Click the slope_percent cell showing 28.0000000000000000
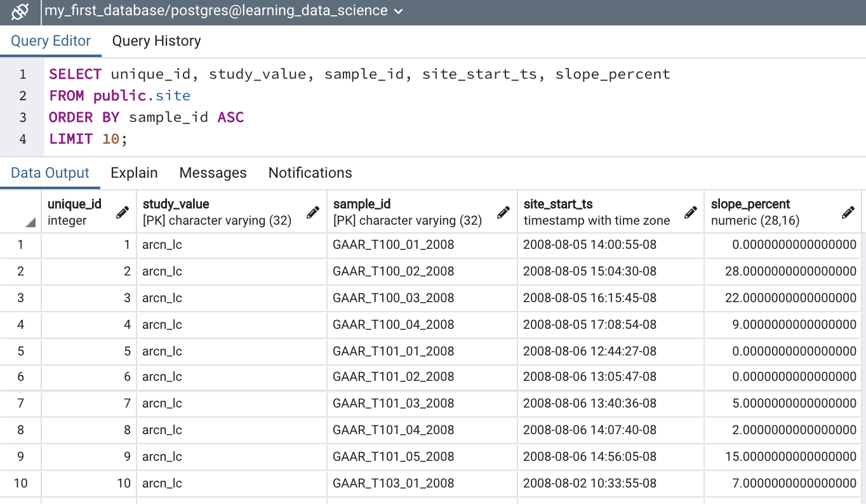 click(x=790, y=271)
